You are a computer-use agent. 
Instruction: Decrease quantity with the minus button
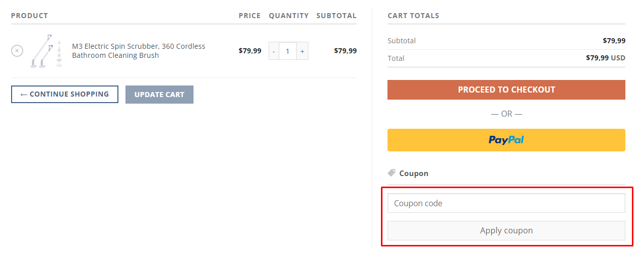pos(274,51)
